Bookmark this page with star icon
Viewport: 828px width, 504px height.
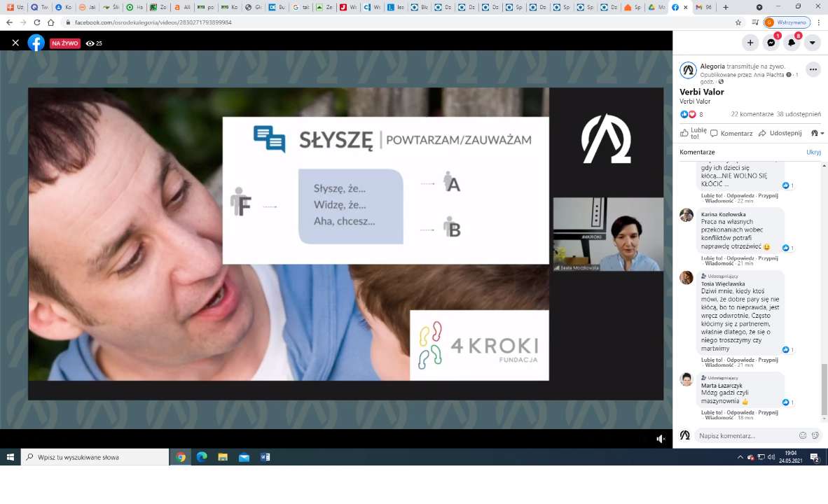click(738, 22)
